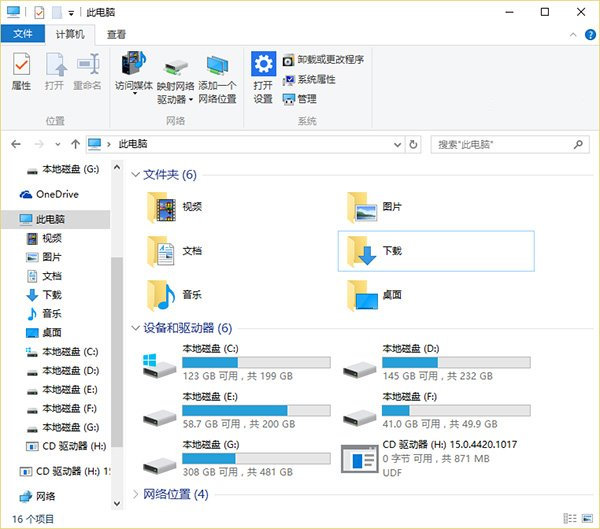Switch to the 计算机 ribbon tab
Screen dimensions: 600x529
click(70, 34)
